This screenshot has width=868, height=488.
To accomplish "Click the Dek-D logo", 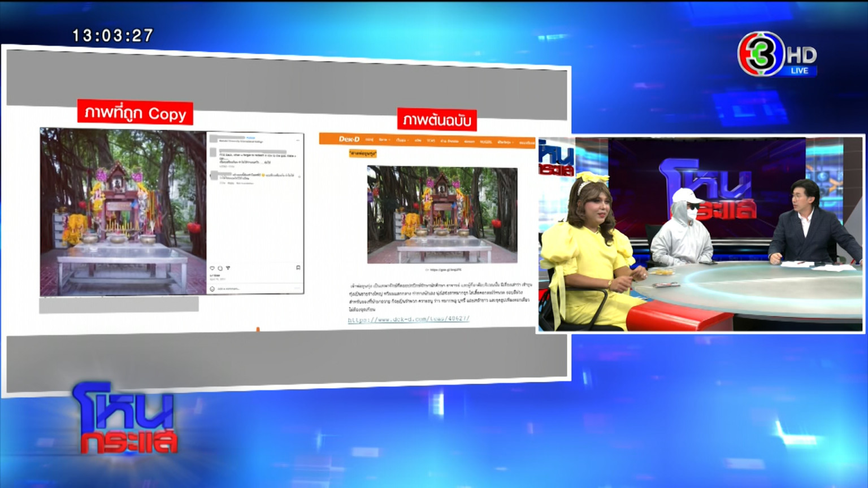I will click(349, 139).
